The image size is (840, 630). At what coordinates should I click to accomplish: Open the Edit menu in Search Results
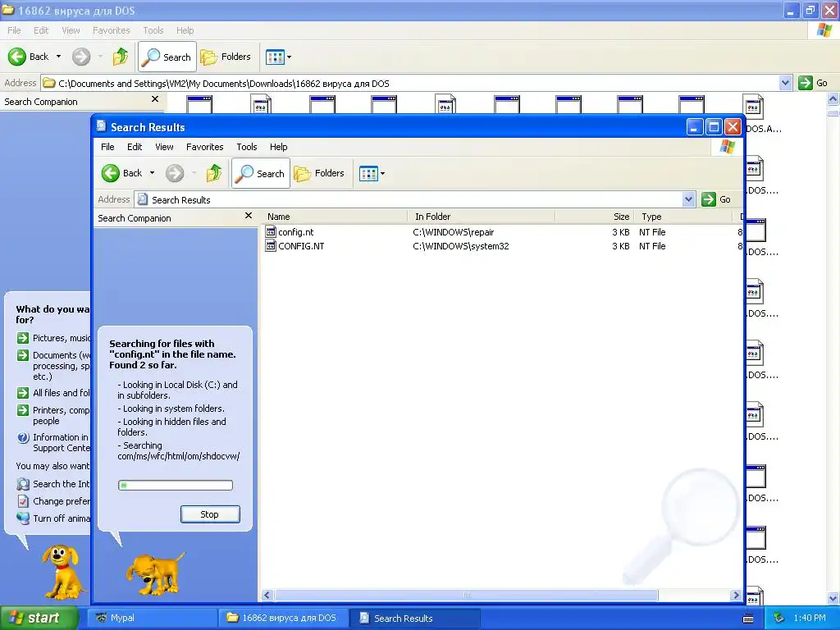pos(135,147)
